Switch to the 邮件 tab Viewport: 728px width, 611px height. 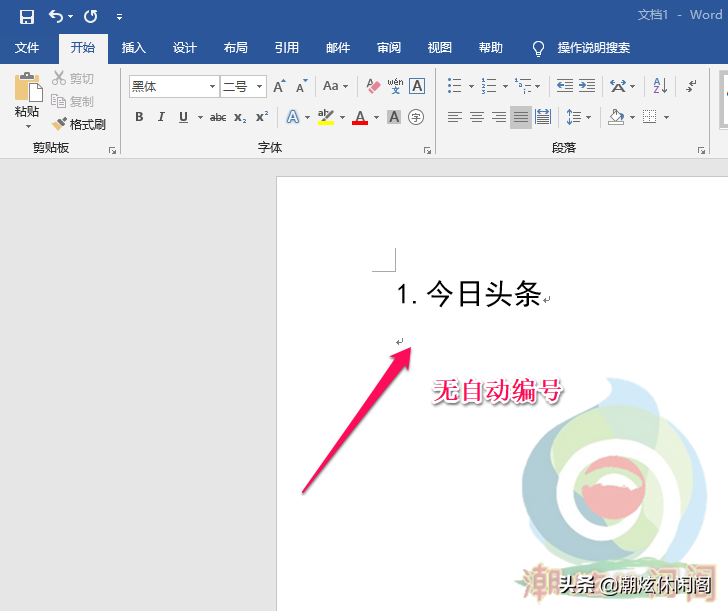coord(338,47)
